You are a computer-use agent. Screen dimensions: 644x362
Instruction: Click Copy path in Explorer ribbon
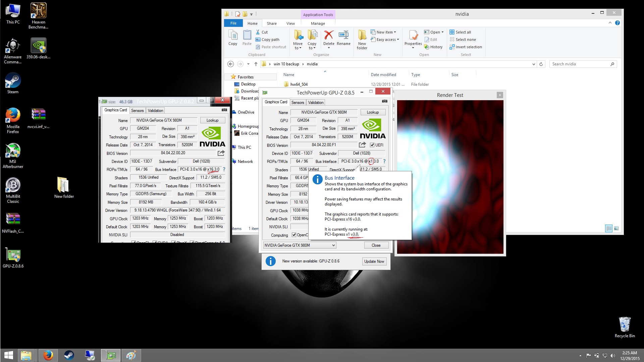click(267, 40)
